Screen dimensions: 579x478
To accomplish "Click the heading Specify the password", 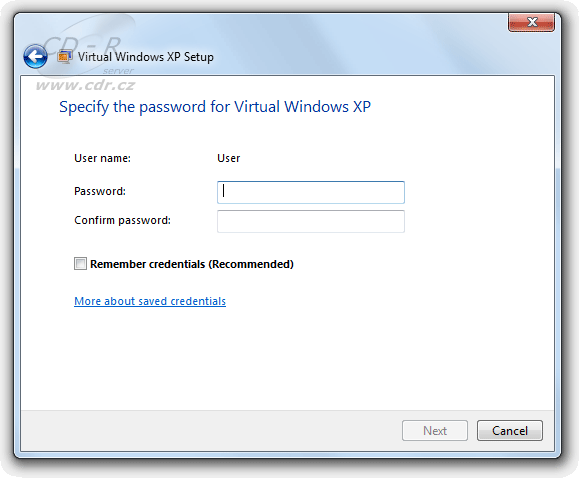I will coord(215,107).
